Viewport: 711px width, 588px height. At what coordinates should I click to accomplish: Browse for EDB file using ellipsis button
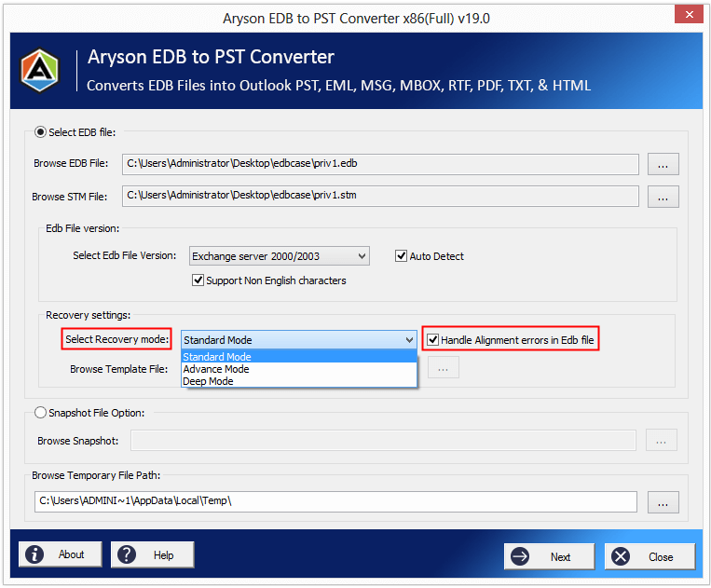pyautogui.click(x=663, y=164)
